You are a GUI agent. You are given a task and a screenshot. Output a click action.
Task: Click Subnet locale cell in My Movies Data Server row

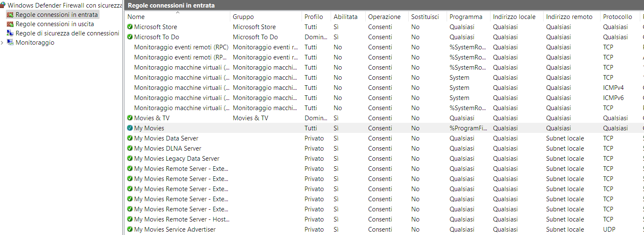tap(565, 138)
